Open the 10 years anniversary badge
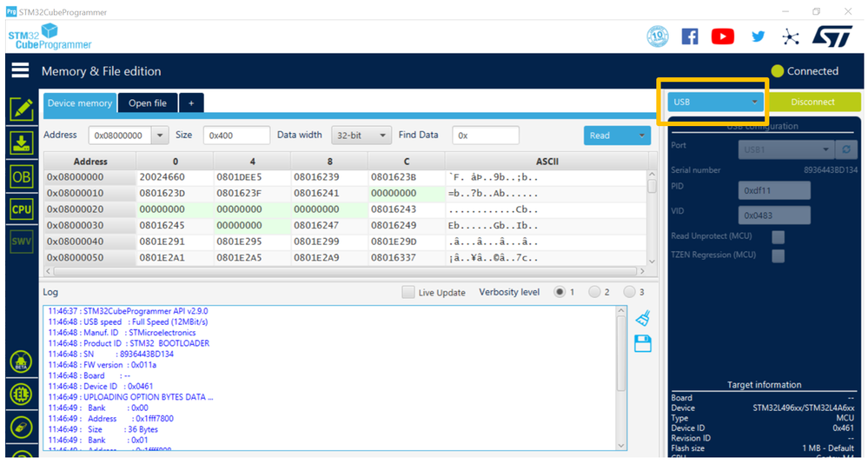868x464 pixels. pos(658,36)
